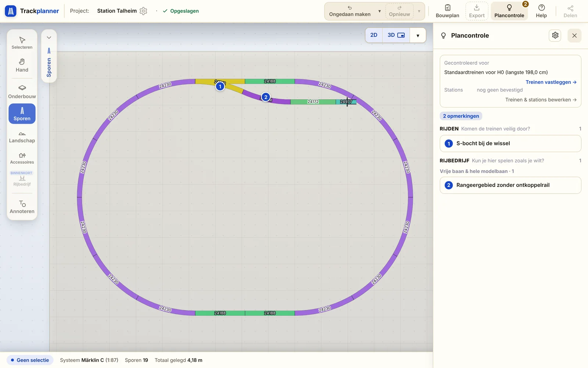Choose the Sporen track tool
The image size is (588, 368).
22,114
